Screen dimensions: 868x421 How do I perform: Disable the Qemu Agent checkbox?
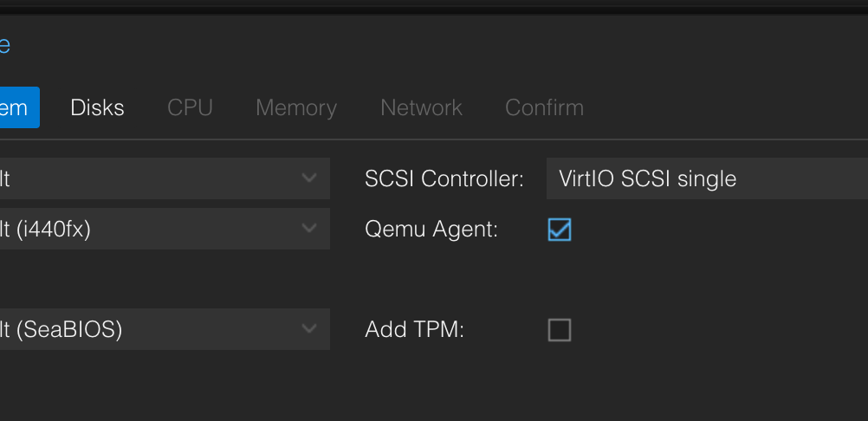click(x=560, y=230)
